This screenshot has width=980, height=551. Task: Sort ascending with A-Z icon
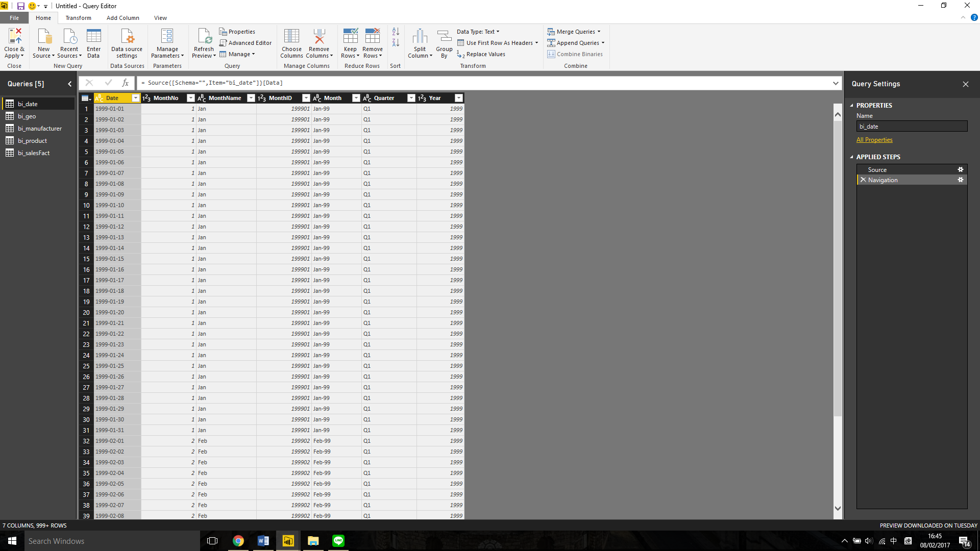click(x=396, y=32)
